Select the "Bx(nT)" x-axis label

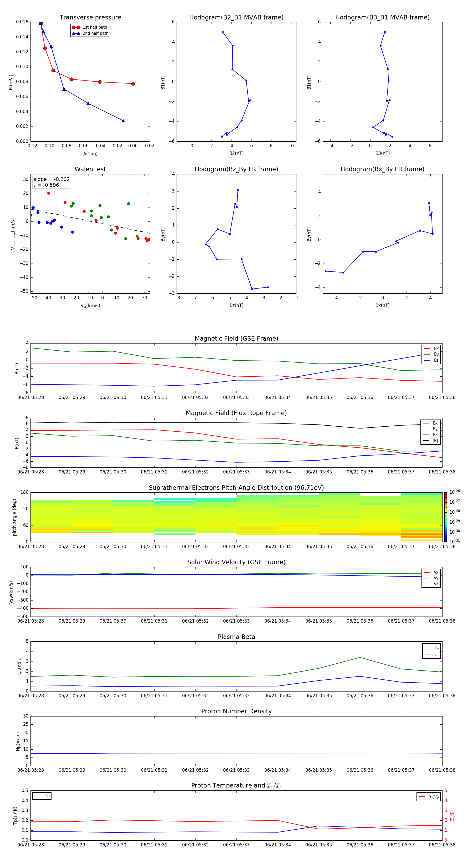tap(382, 306)
